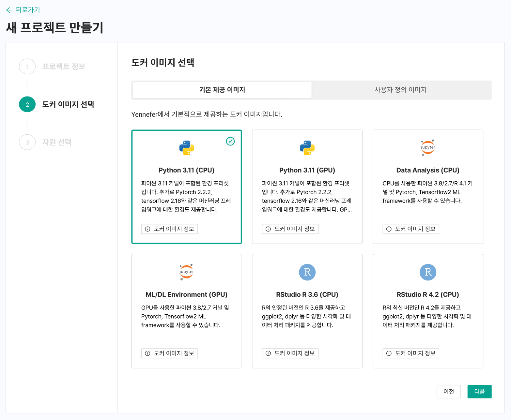Go to step 1 프로젝트 정보
Screen dimensions: 511x420
63,67
